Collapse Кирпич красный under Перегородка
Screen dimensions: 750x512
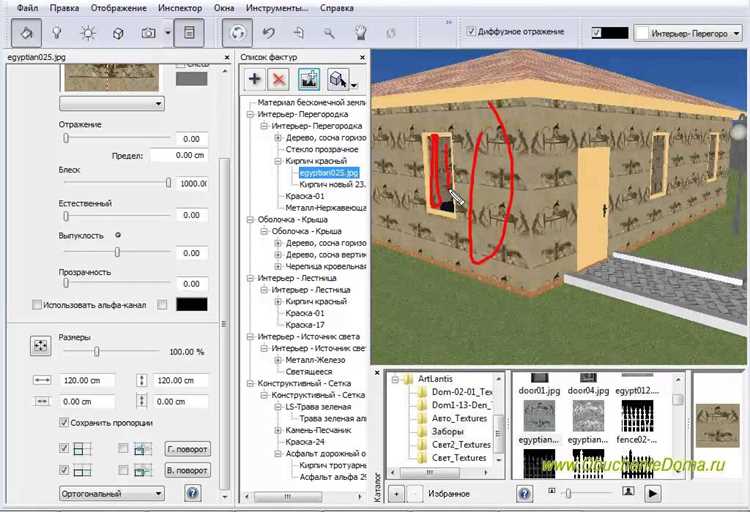(x=277, y=161)
